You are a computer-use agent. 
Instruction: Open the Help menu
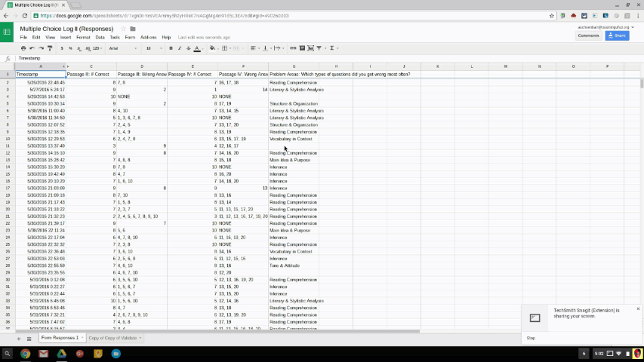tap(166, 38)
